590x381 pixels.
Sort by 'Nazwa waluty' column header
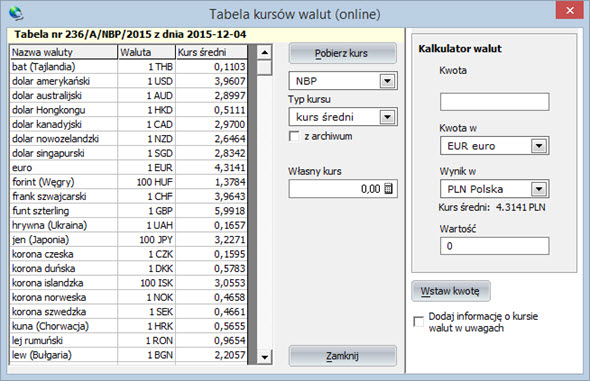pos(64,52)
